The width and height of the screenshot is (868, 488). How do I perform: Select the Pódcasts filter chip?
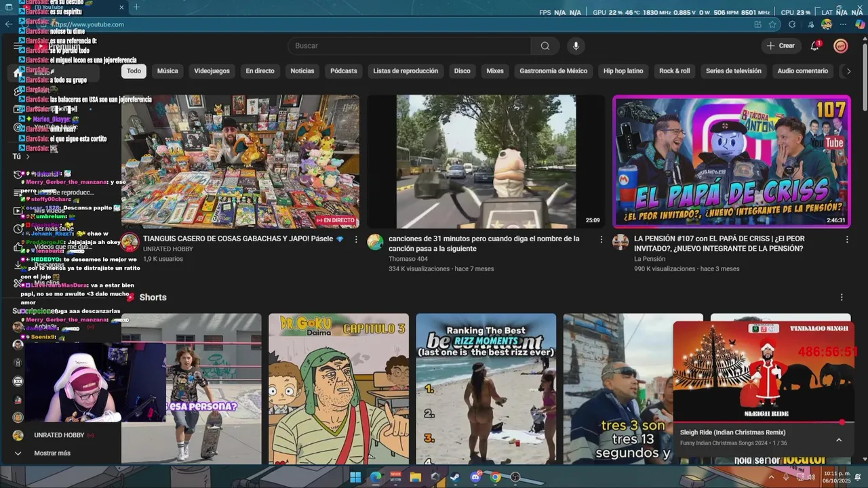click(344, 71)
